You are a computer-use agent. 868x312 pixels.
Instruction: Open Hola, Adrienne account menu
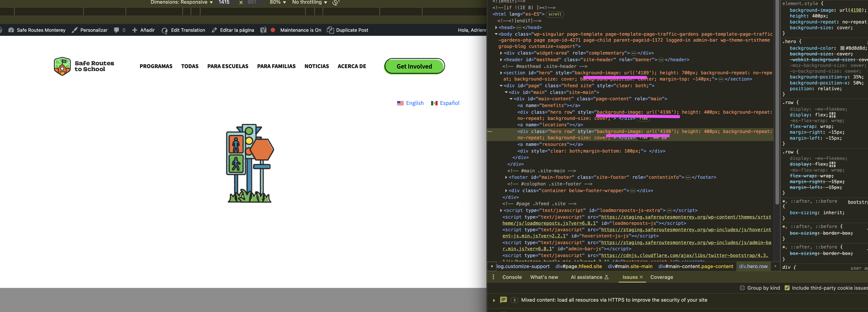click(472, 30)
